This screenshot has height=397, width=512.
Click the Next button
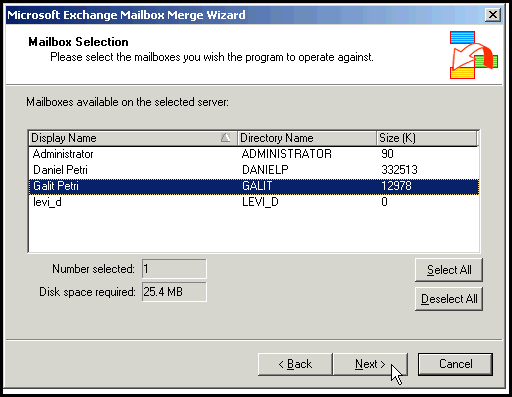(370, 364)
